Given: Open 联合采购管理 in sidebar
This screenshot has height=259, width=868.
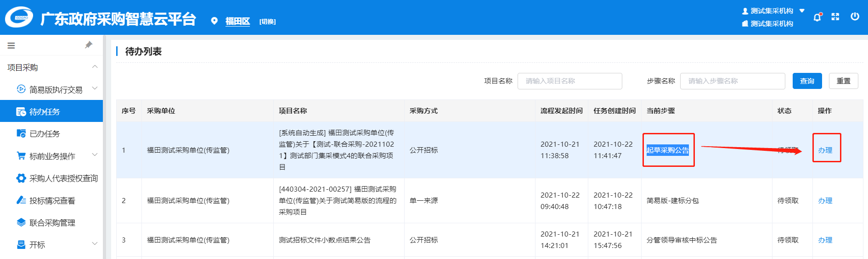Looking at the screenshot, I should point(52,223).
